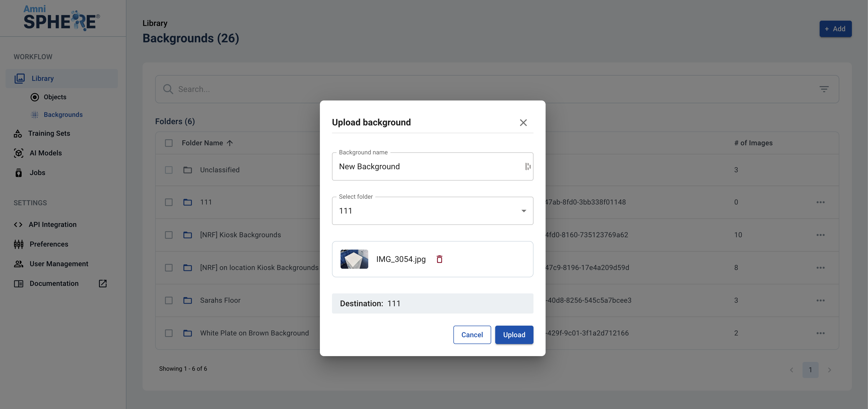Delete the IMG_3054.jpg file with trash icon
The height and width of the screenshot is (409, 868).
[x=439, y=259]
